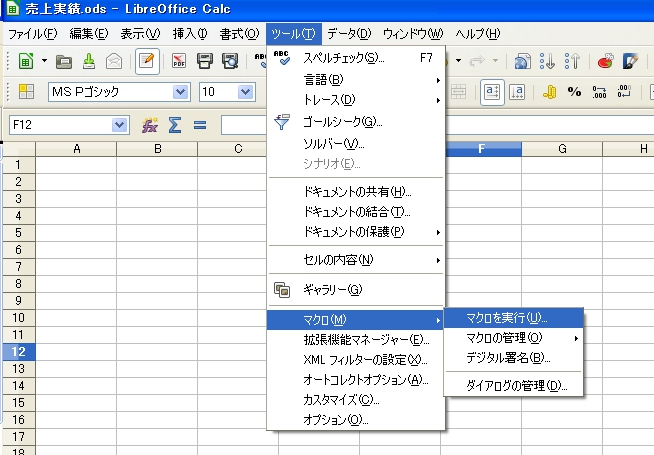654x455 pixels.
Task: Toggle Edit File mode button
Action: [146, 61]
